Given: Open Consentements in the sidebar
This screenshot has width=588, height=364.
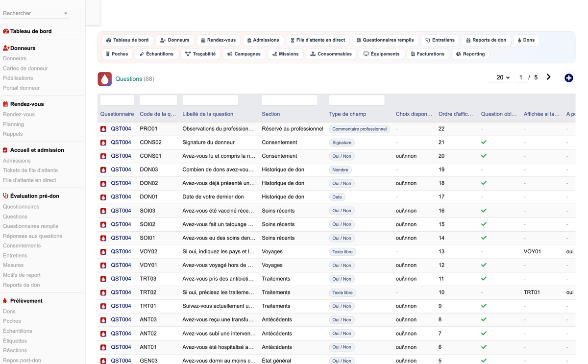Looking at the screenshot, I should [22, 246].
